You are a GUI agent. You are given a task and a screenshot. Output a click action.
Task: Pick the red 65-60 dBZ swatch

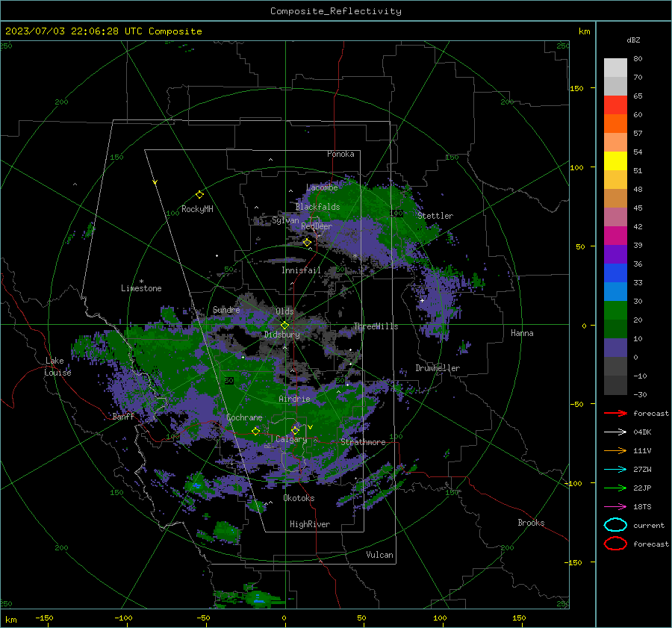(615, 105)
